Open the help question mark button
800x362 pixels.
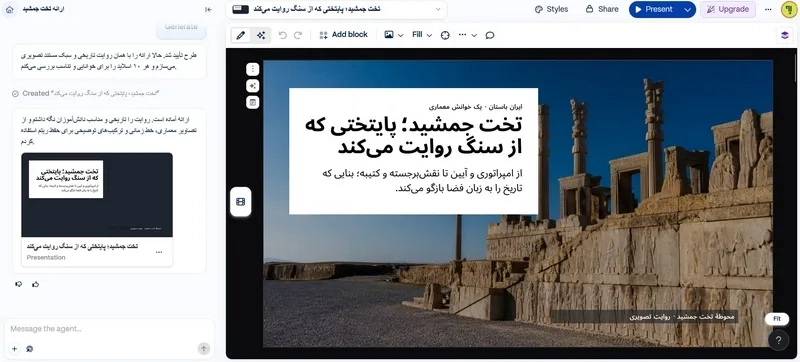778,340
